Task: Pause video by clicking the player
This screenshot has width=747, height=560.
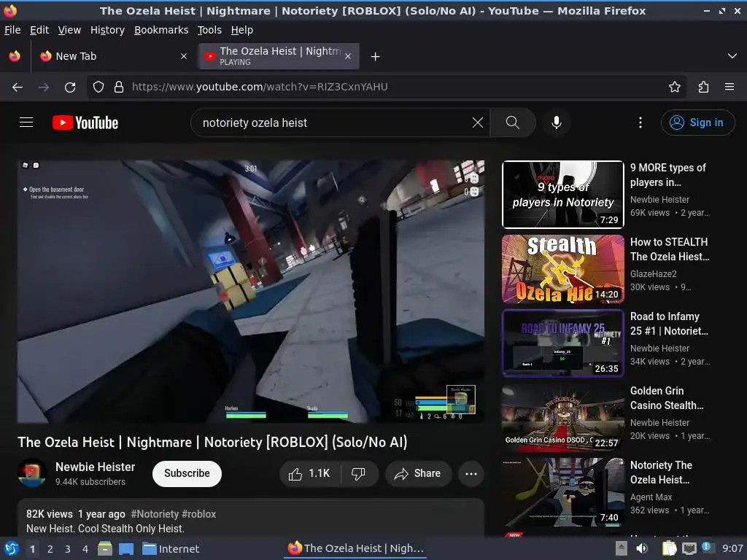Action: coord(251,292)
